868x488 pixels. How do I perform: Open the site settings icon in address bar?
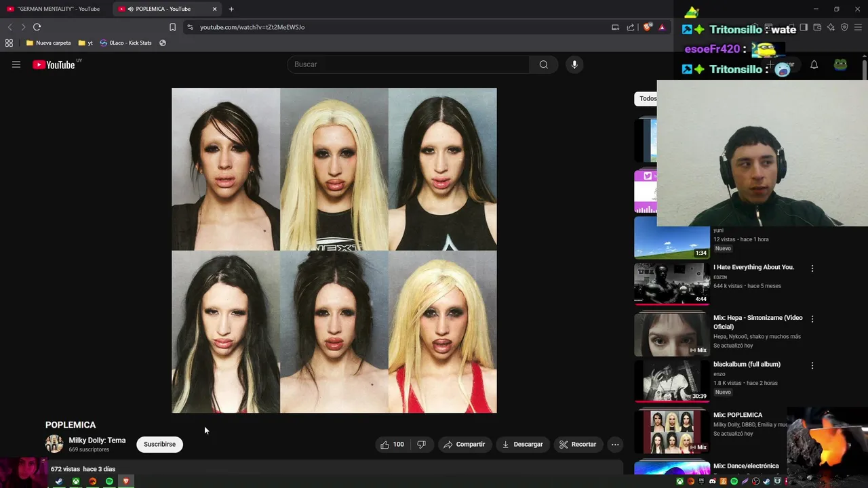190,27
